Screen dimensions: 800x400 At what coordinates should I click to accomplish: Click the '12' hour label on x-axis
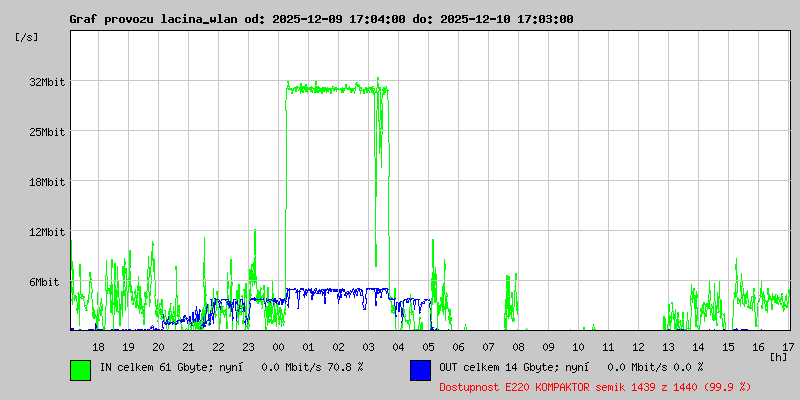(x=638, y=347)
